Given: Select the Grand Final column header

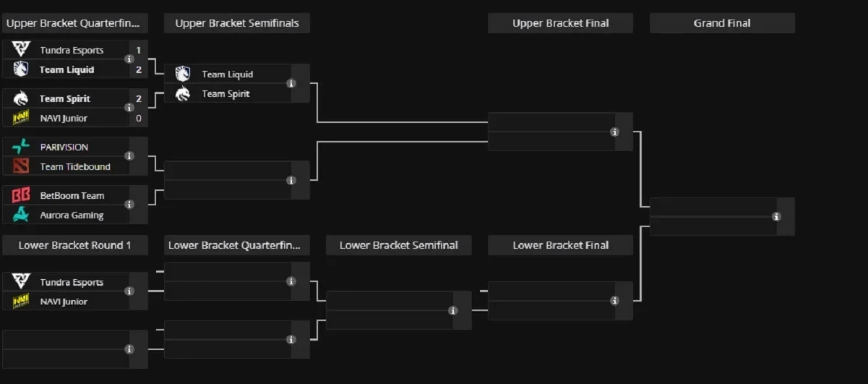Looking at the screenshot, I should [722, 23].
